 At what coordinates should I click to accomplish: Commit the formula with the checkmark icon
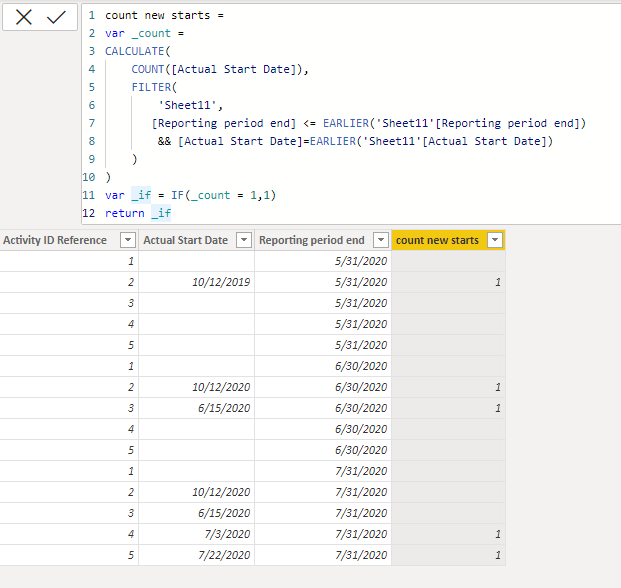(56, 17)
